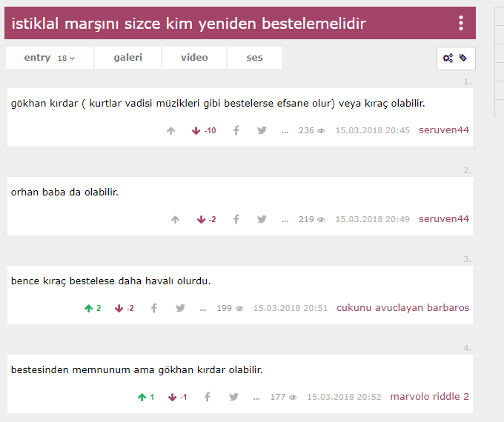Viewport: 504px width, 422px height.
Task: Open the 15.03.2018 20:45 timestamp
Action: pos(373,130)
